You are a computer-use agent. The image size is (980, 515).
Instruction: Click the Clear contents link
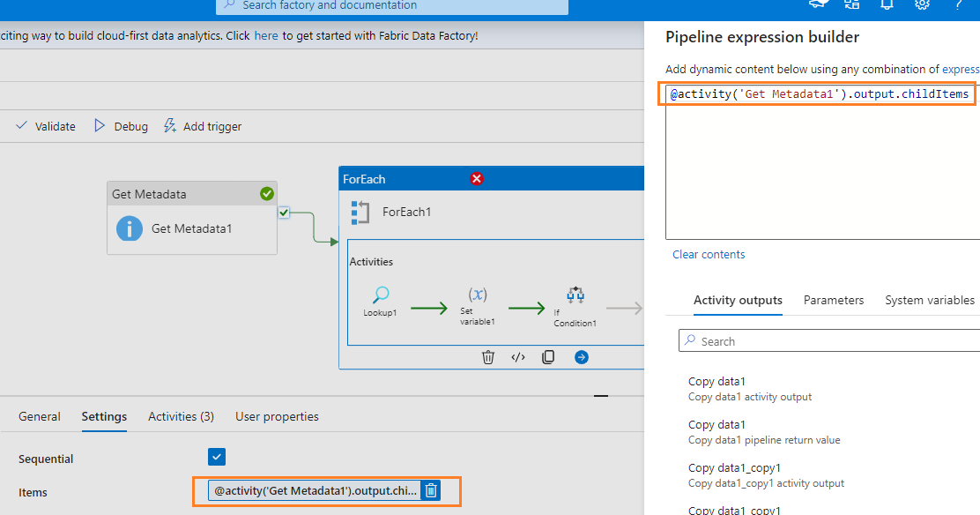(709, 254)
